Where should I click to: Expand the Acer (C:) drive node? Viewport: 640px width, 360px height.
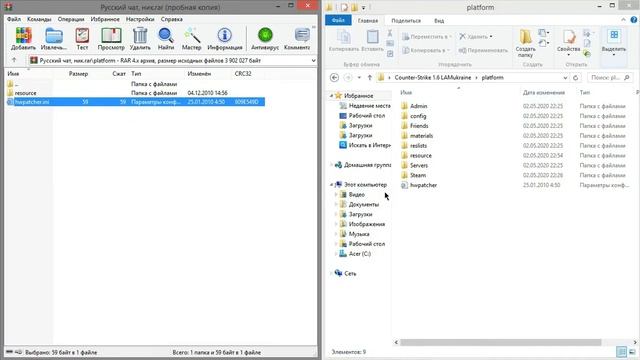(336, 254)
